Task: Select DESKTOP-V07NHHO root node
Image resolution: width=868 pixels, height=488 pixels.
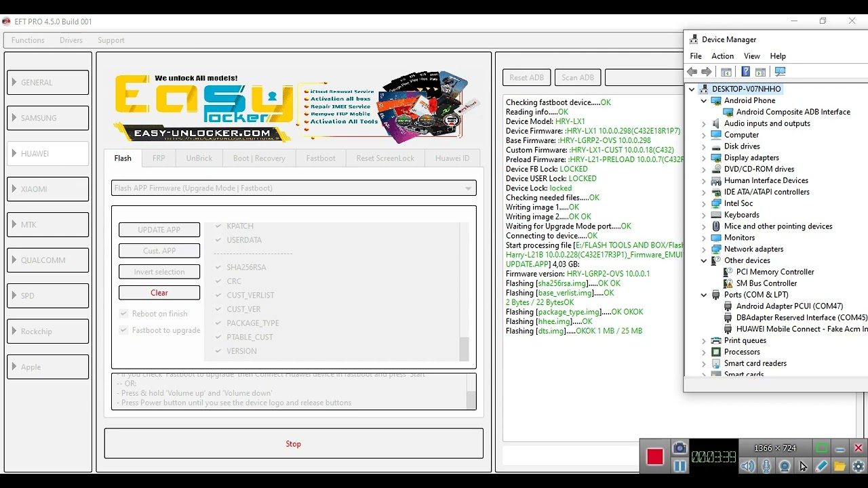Action: pos(746,89)
